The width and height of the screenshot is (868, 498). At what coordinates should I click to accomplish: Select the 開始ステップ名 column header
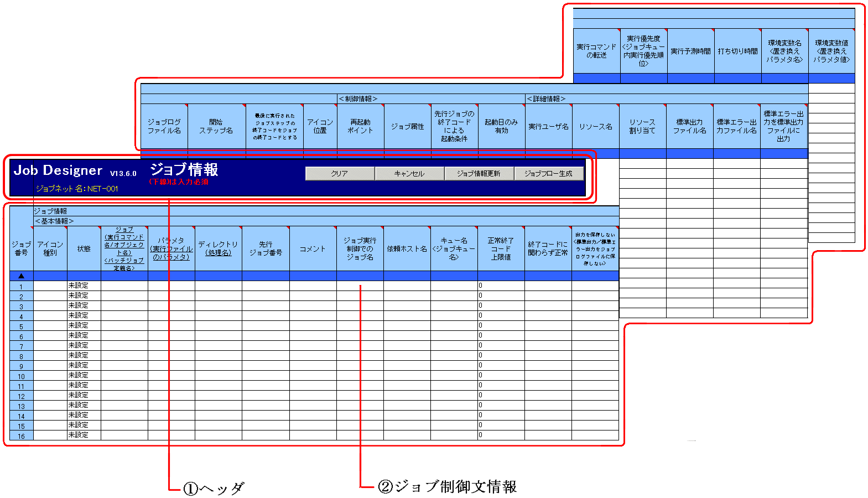click(217, 126)
